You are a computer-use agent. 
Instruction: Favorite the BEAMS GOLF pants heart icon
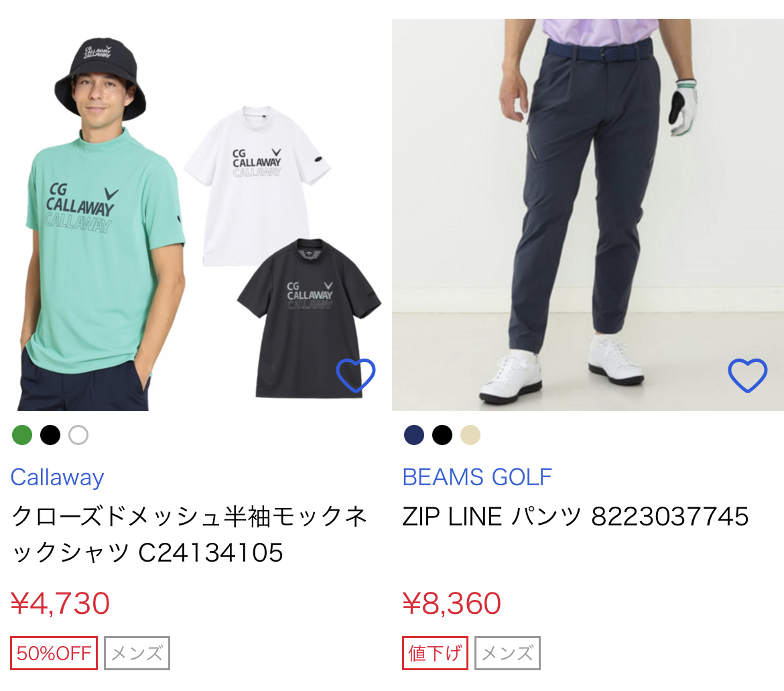pyautogui.click(x=748, y=375)
